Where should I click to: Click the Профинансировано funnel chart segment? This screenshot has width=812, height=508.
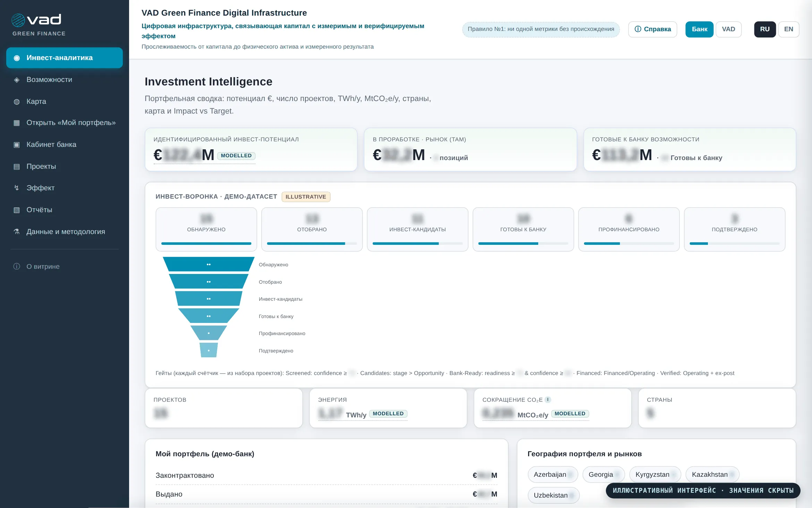click(209, 333)
